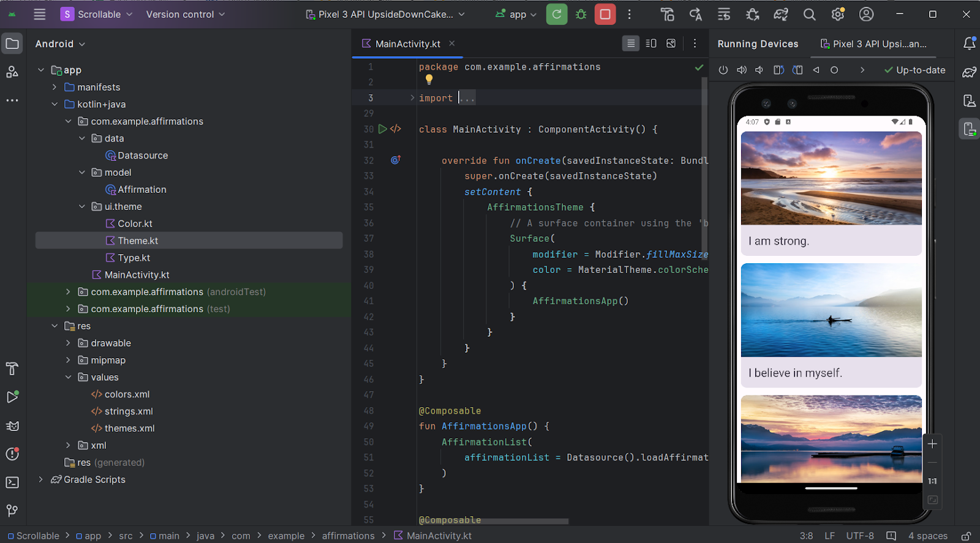The height and width of the screenshot is (543, 980).
Task: Open the Android project view dropdown
Action: [x=60, y=44]
